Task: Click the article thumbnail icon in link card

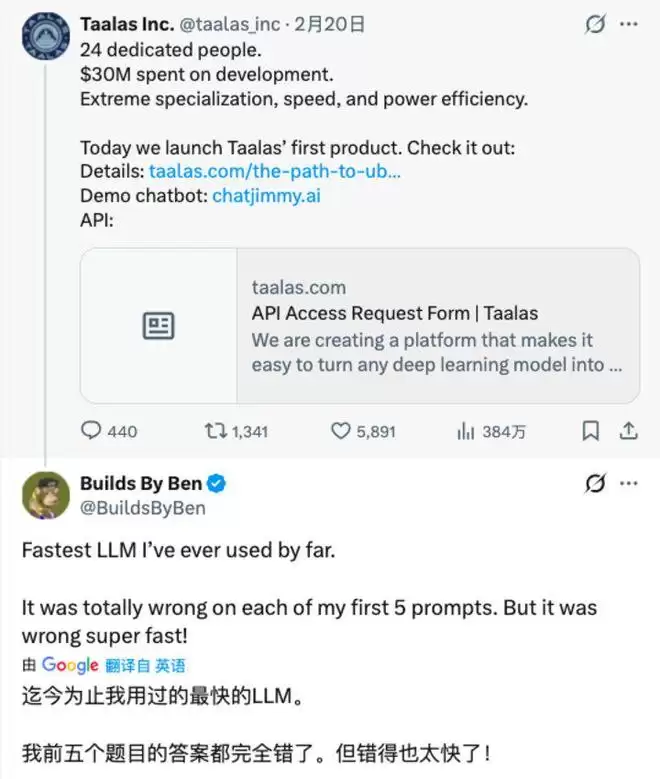Action: 158,326
